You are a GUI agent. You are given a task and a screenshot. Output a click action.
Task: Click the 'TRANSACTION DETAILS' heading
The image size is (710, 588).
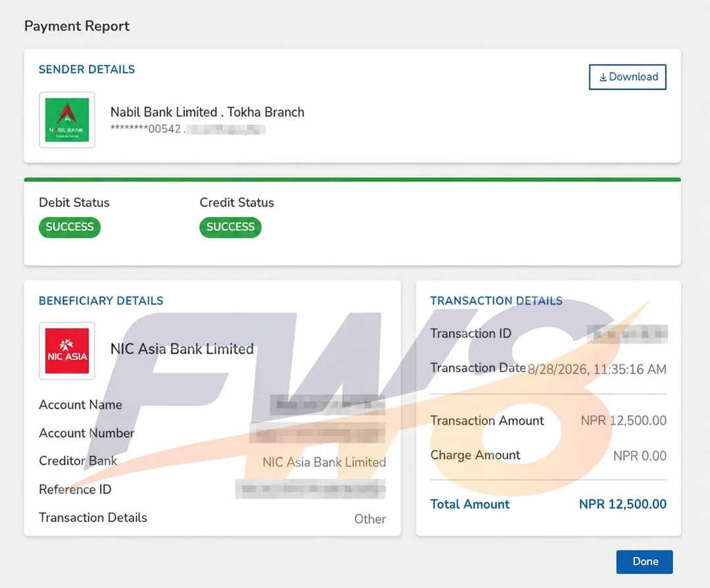point(496,301)
